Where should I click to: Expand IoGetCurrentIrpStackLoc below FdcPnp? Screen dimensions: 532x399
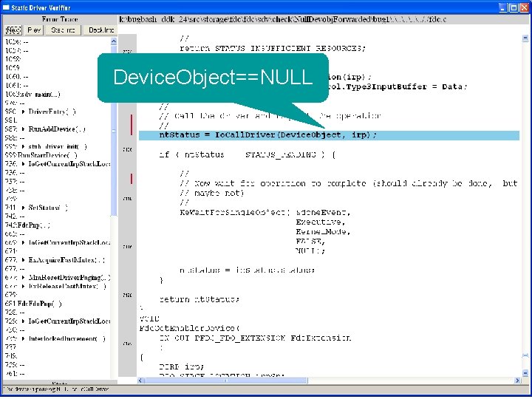pos(23,242)
